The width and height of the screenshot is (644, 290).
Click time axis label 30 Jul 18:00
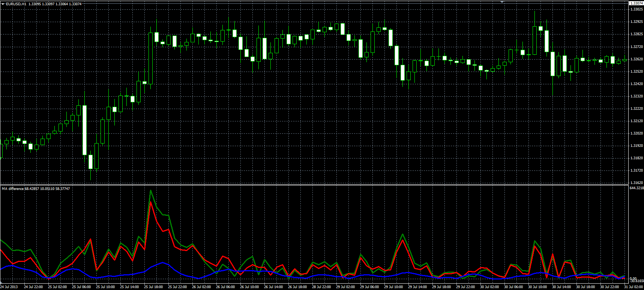tap(585, 287)
